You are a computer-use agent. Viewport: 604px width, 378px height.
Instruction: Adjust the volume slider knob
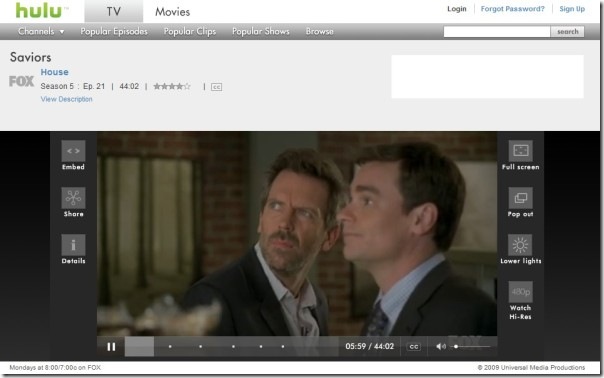point(456,346)
